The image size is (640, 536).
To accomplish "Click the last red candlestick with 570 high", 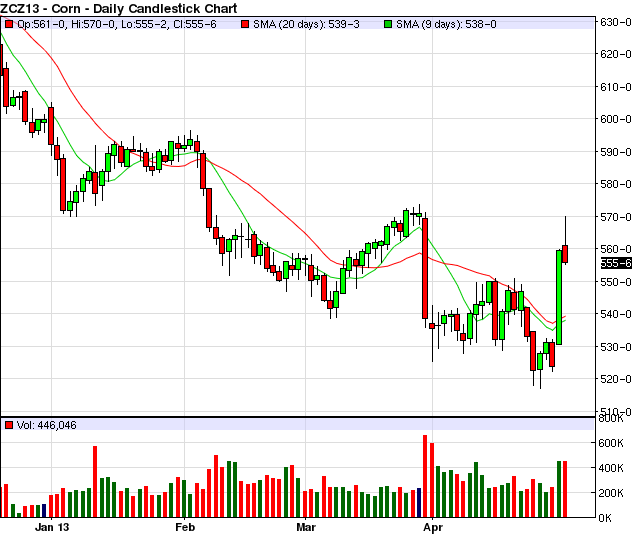I will [565, 254].
